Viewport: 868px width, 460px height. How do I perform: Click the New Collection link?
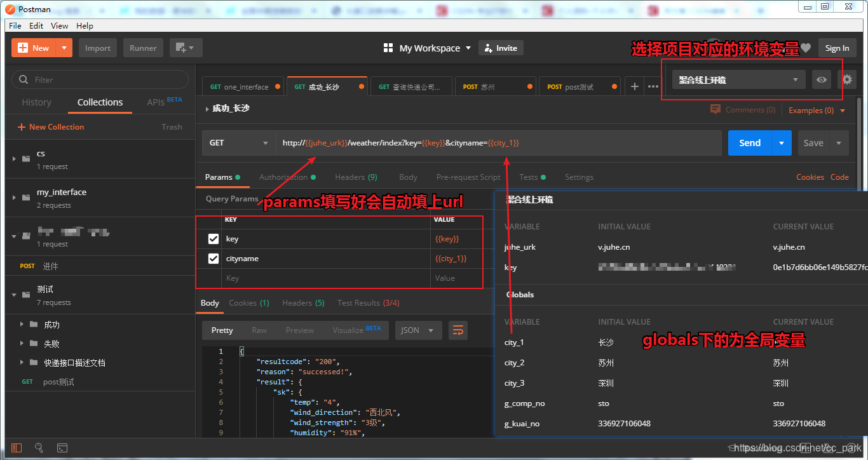(x=51, y=127)
